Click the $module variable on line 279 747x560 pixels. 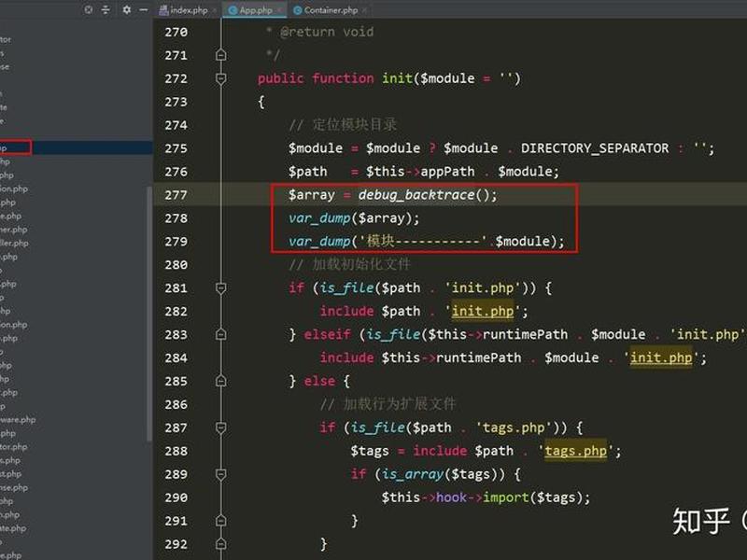coord(523,242)
